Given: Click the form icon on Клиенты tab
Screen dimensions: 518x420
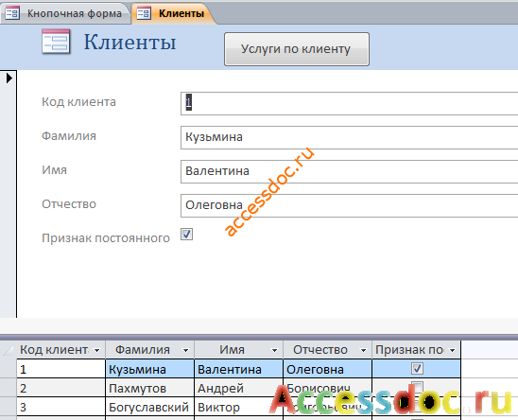Looking at the screenshot, I should (144, 13).
